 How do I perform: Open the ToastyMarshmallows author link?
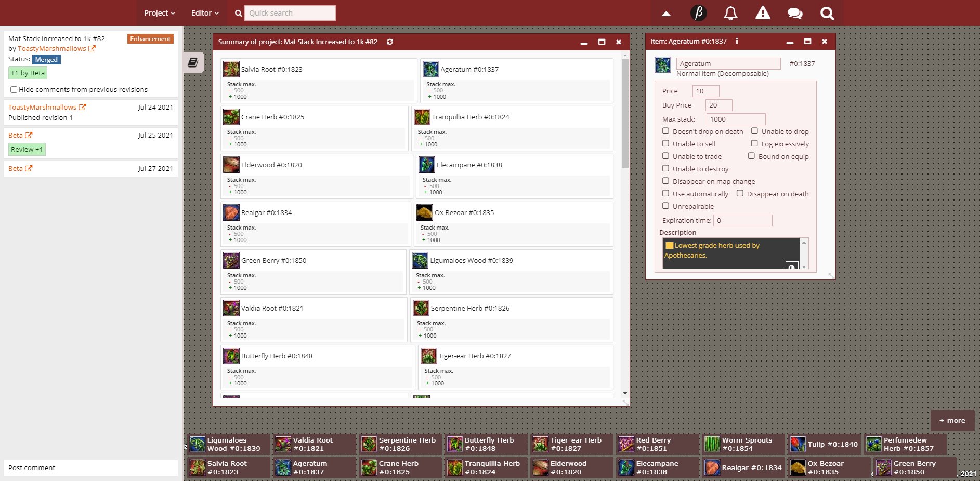tap(52, 49)
